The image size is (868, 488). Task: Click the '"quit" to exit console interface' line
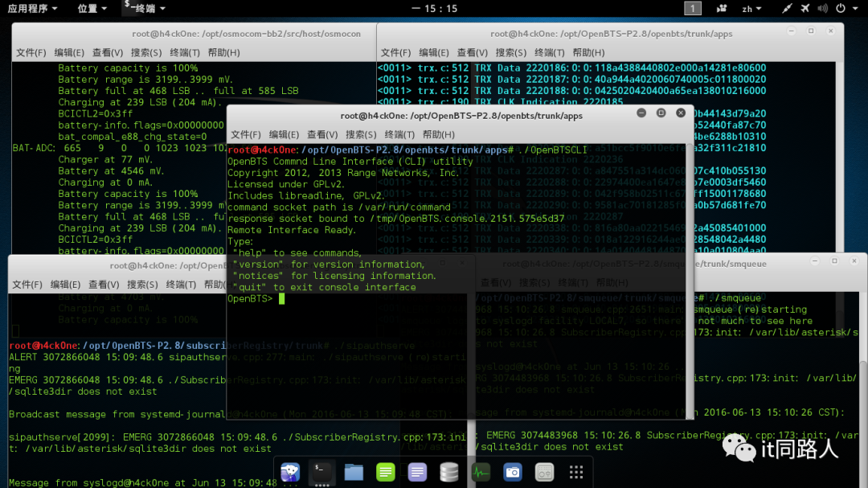point(325,288)
